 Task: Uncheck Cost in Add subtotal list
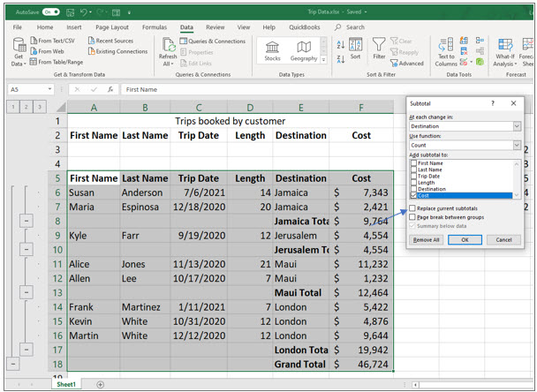point(413,195)
